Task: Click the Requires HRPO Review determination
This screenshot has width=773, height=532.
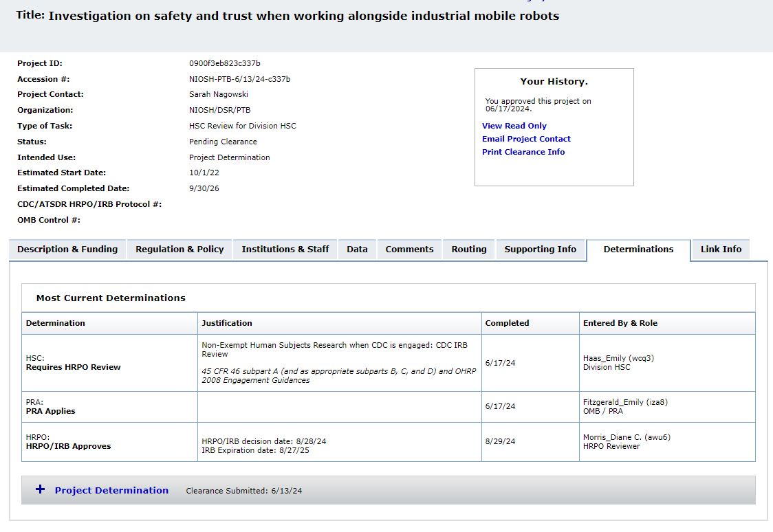Action: [74, 367]
